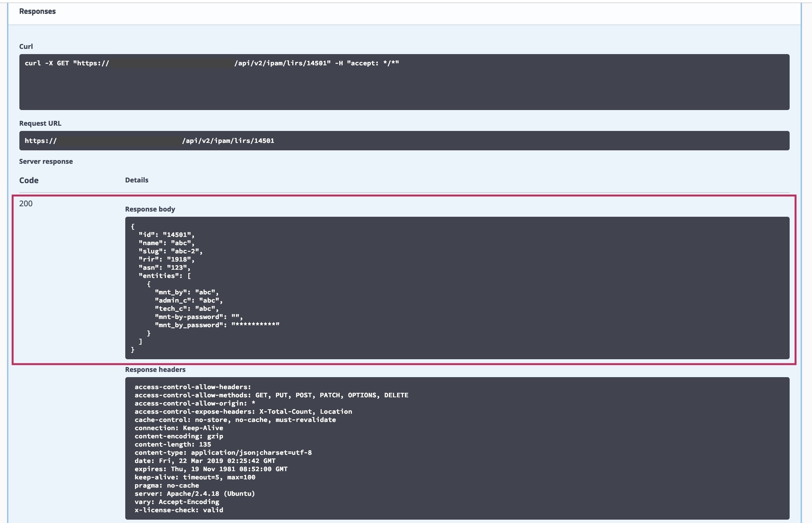Click the "asn": "123" JSON line
Viewport: 812px width, 523px height.
tap(164, 267)
